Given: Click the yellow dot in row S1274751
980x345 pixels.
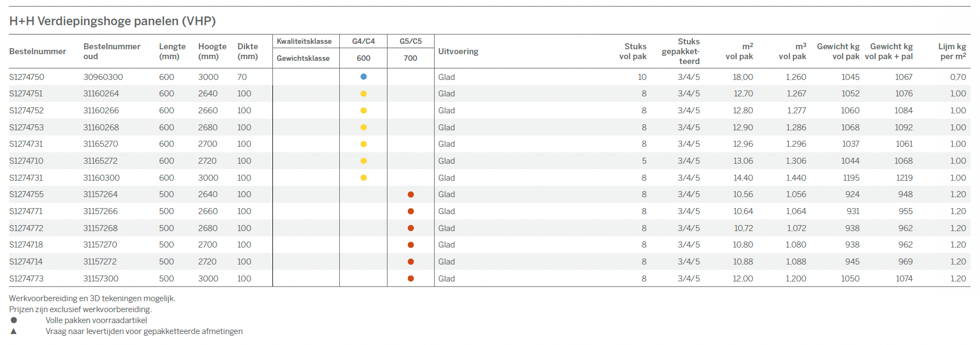Looking at the screenshot, I should 363,94.
